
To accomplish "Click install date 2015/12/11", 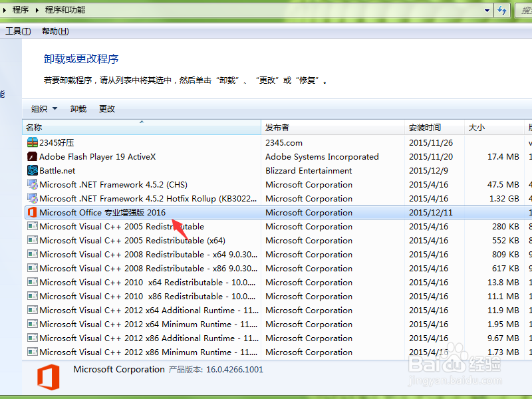I will pyautogui.click(x=431, y=212).
